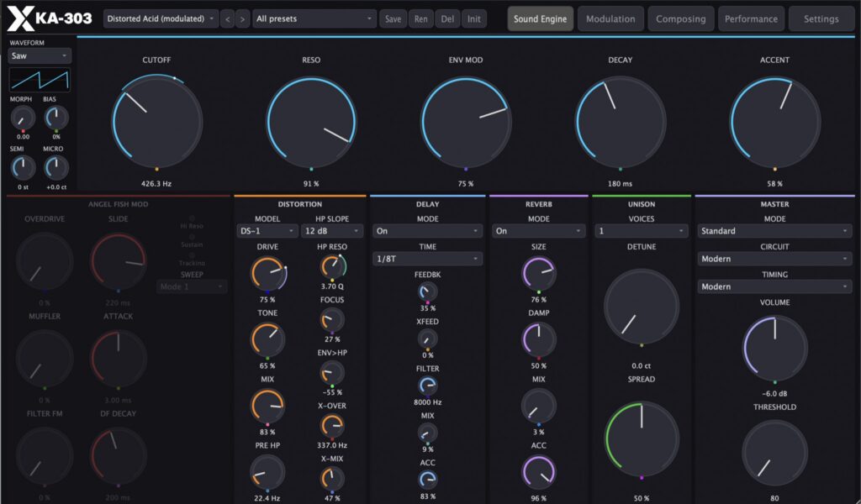Screen dimensions: 861x504
Task: Click the Delay Filter knob
Action: coord(427,386)
